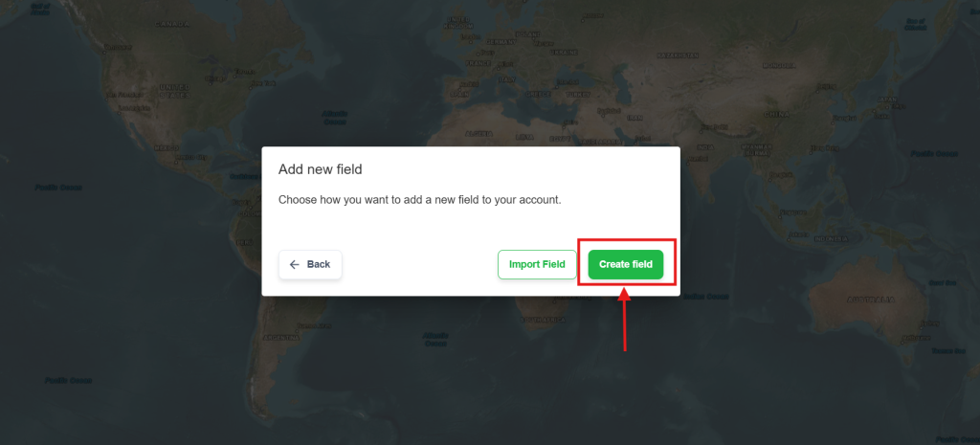Screen dimensions: 980x445
Task: Click the 'Add new field' dialog heading
Action: coord(320,169)
